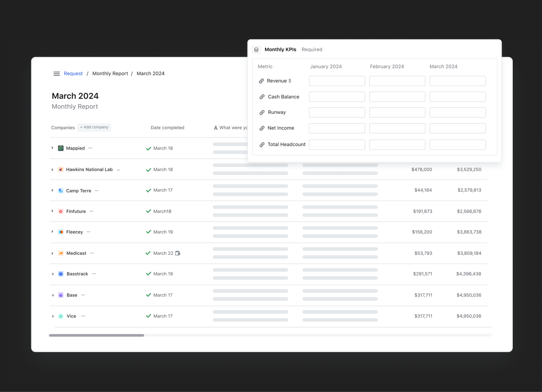This screenshot has width=542, height=392.
Task: Click the Request breadcrumb link
Action: point(73,74)
